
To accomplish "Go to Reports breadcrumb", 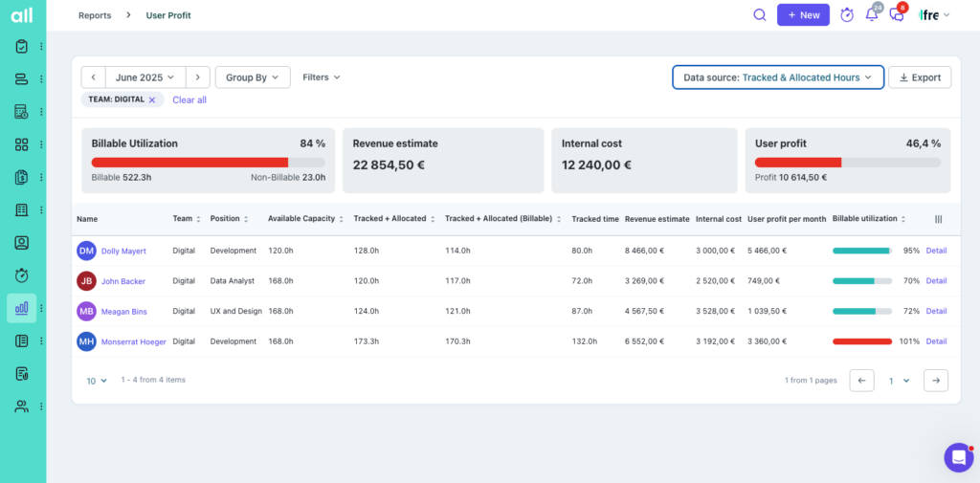I will [95, 15].
